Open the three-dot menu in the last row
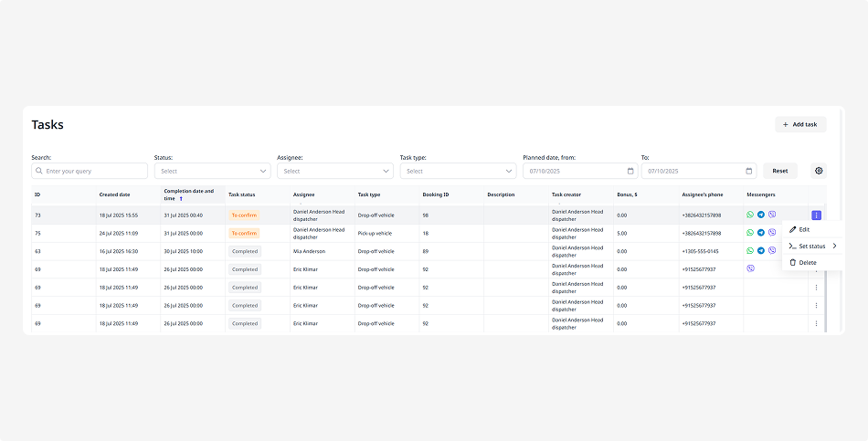 pyautogui.click(x=816, y=323)
